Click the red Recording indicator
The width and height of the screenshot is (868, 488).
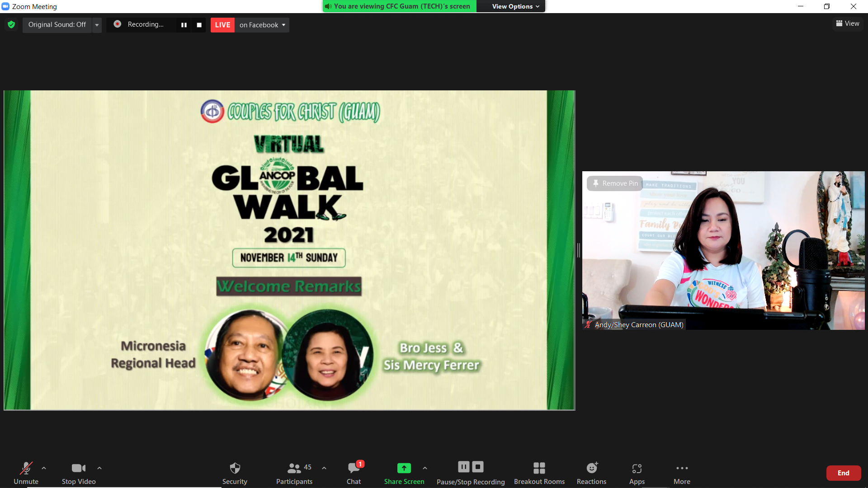click(118, 24)
